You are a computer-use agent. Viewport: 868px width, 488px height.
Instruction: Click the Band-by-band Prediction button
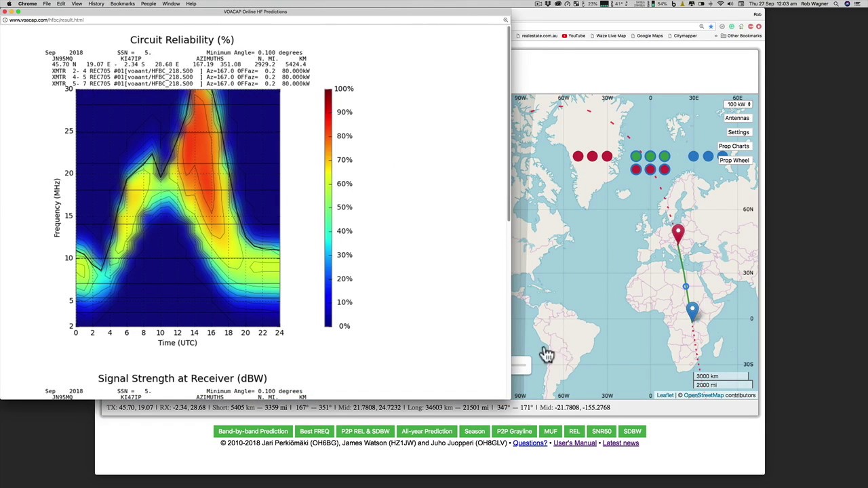coord(253,431)
